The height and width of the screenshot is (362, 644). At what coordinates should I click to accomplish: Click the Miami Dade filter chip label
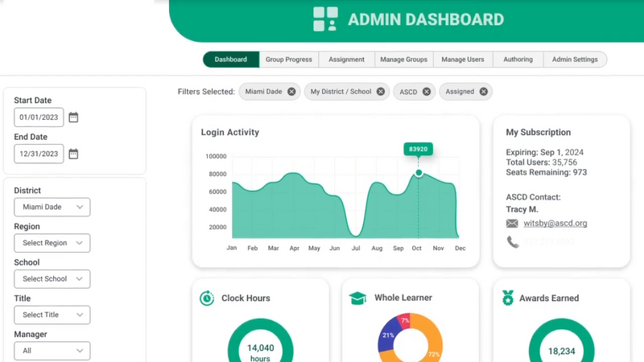263,92
